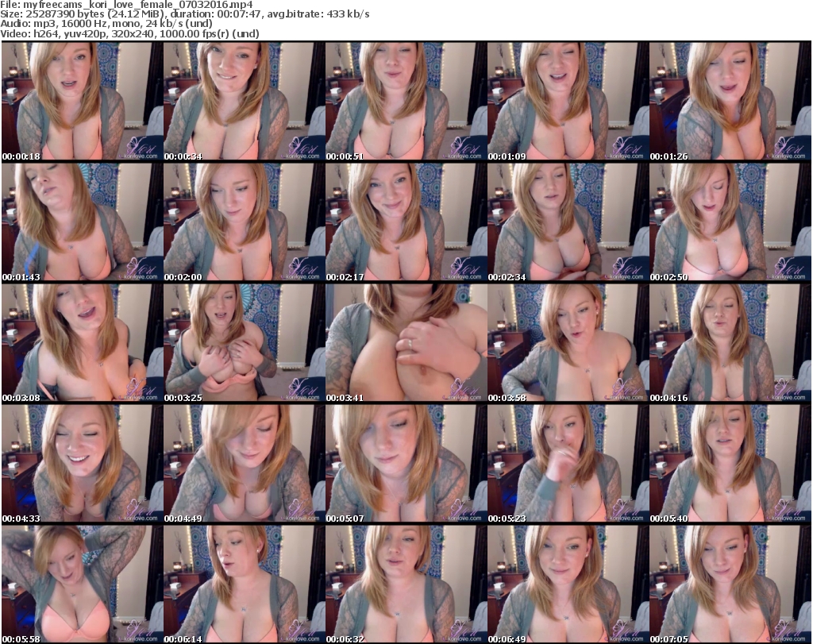The height and width of the screenshot is (644, 813).
Task: Click the frame marked 00:06:14
Action: pos(243,583)
